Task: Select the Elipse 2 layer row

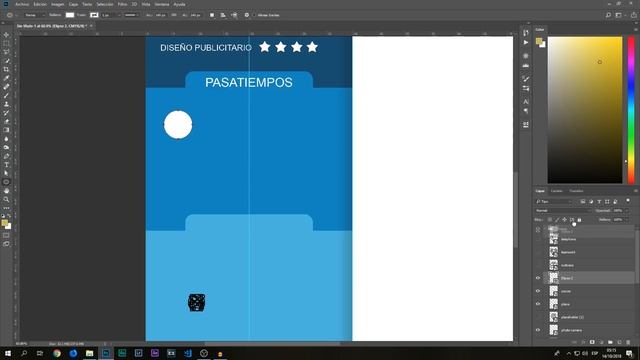Action: click(589, 278)
